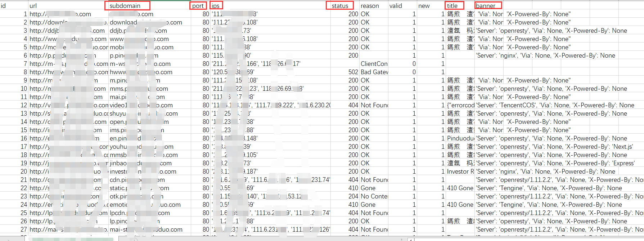Click the status cell showing 502
The image size is (644, 241).
point(345,72)
